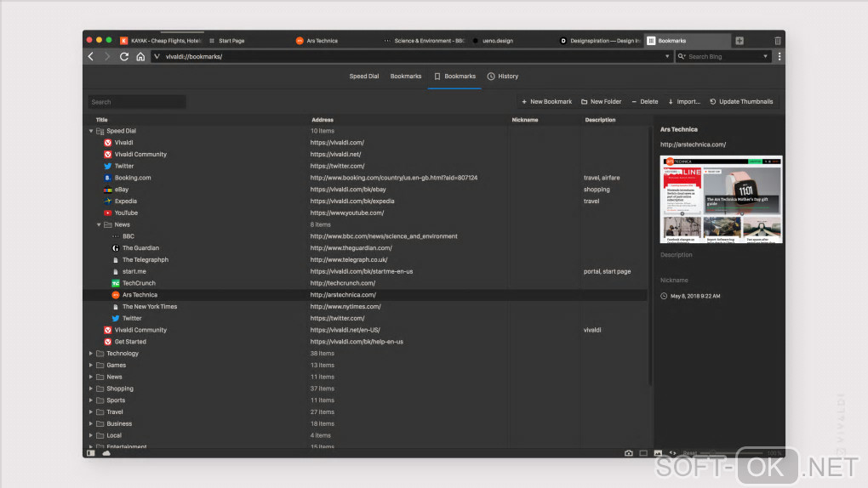
Task: Toggle images with the status bar image icon
Action: (x=658, y=452)
